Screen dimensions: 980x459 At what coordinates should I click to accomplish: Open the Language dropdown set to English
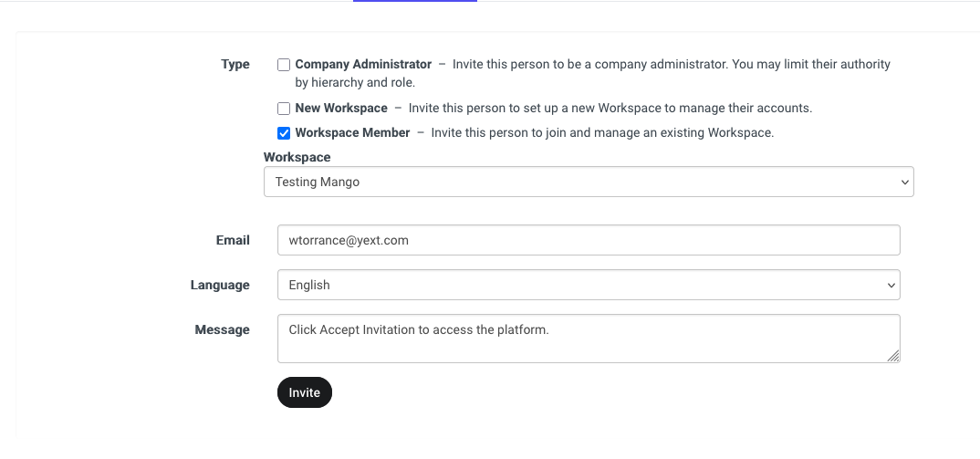[589, 285]
